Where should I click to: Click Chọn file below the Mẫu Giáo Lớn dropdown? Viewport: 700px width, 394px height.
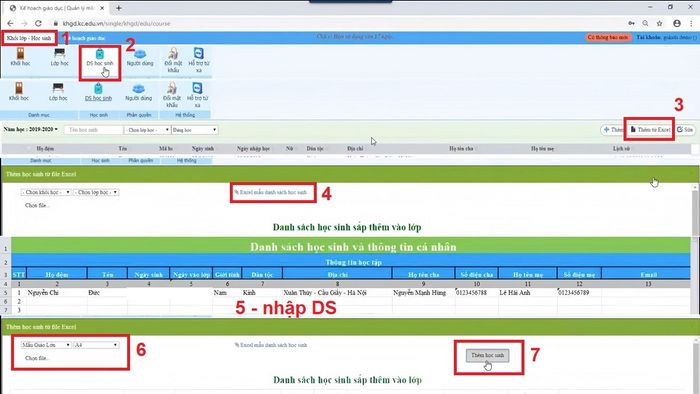tap(37, 358)
